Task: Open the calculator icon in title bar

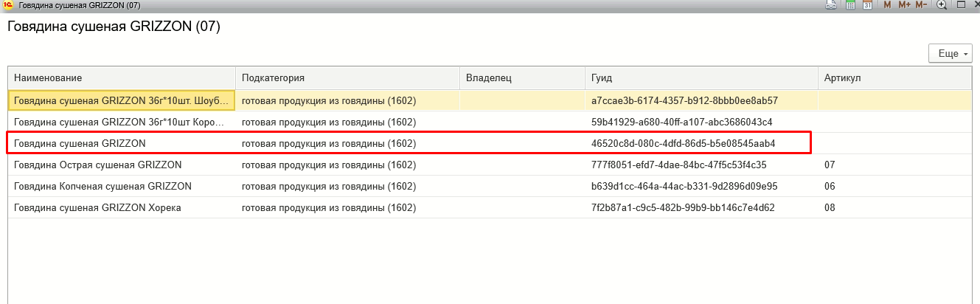Action: click(x=849, y=5)
